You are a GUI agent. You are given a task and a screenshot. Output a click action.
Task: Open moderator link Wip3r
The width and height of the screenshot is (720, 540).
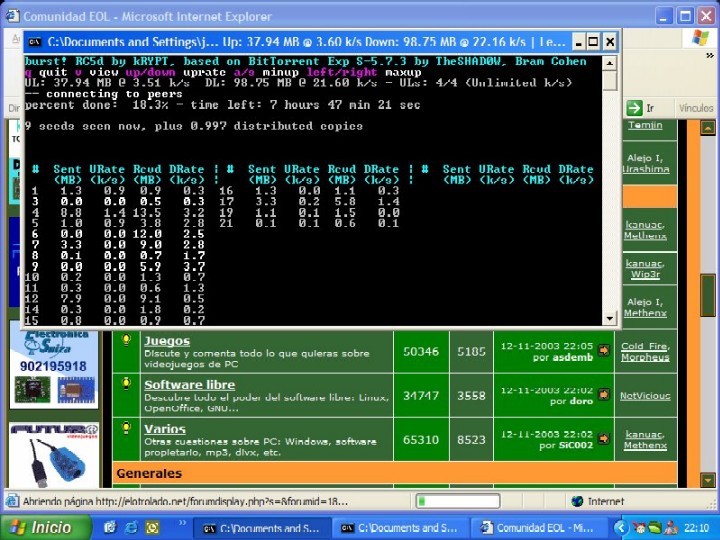tap(645, 275)
